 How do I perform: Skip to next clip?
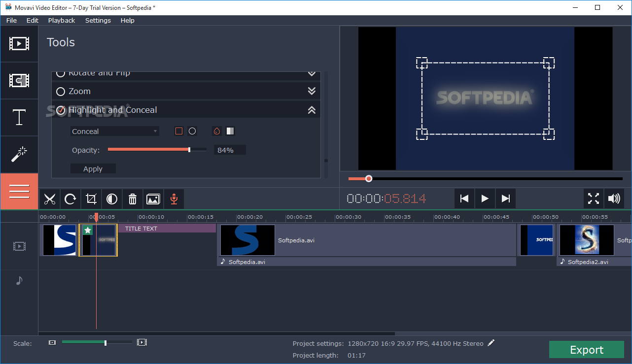point(505,199)
